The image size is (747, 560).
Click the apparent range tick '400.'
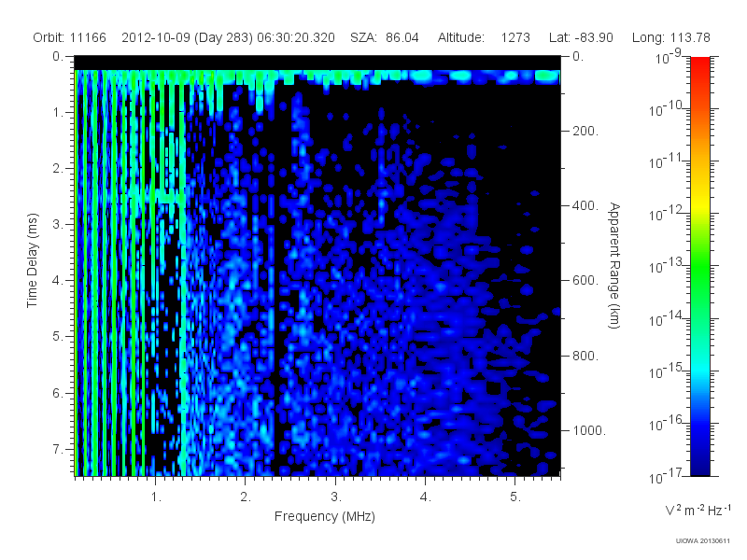click(x=585, y=205)
